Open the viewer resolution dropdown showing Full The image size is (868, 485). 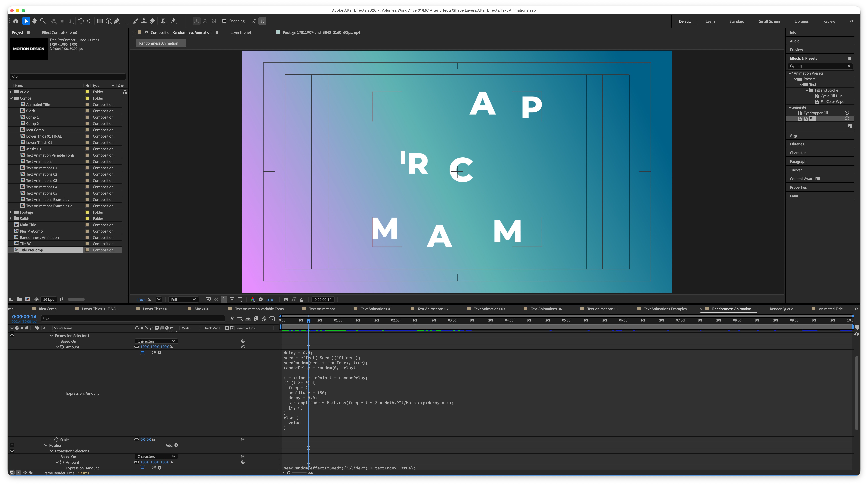coord(183,300)
